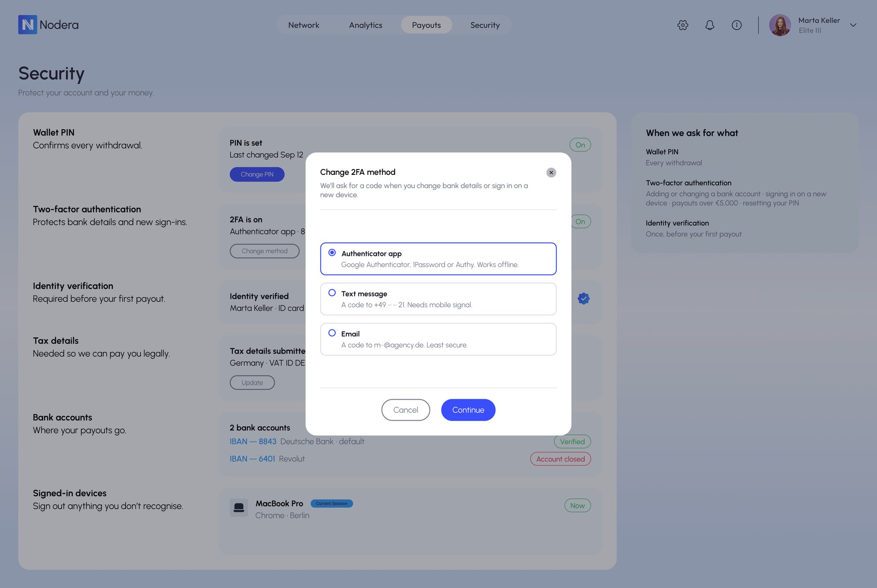Click the Account closed badge
877x588 pixels.
point(560,459)
